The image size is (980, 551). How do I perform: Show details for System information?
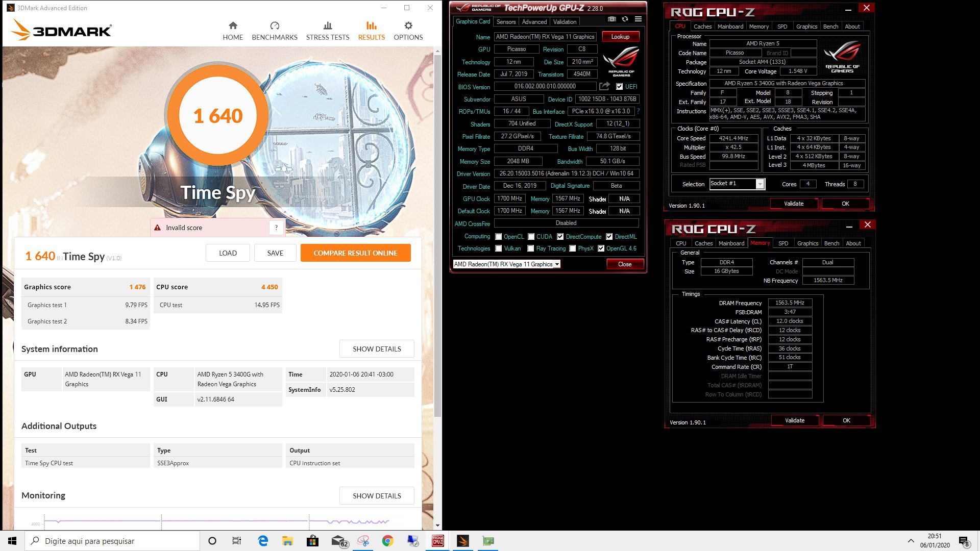click(377, 349)
